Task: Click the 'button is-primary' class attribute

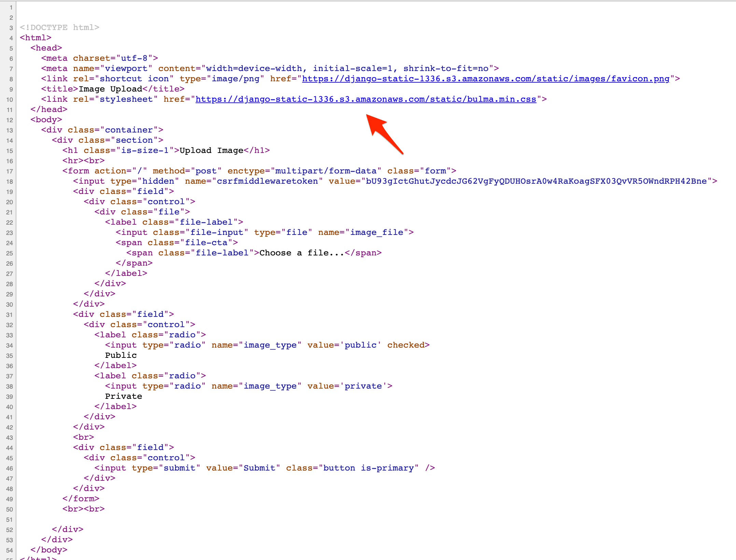Action: point(368,468)
